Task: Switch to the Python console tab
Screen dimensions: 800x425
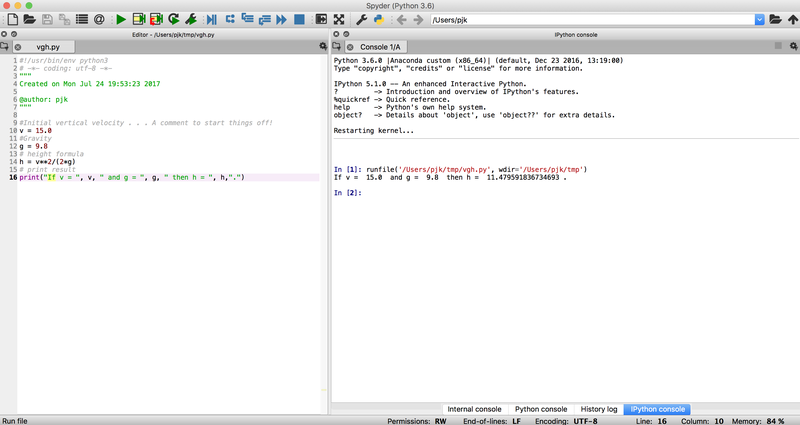Action: tap(541, 409)
